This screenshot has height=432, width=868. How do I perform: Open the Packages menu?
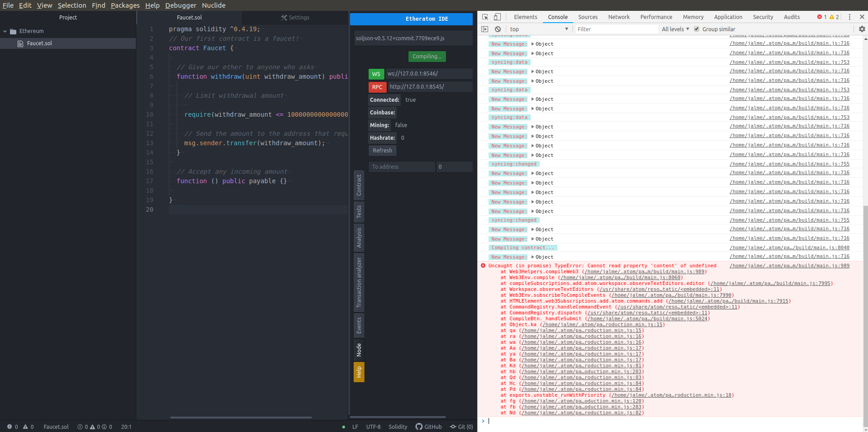[x=125, y=5]
